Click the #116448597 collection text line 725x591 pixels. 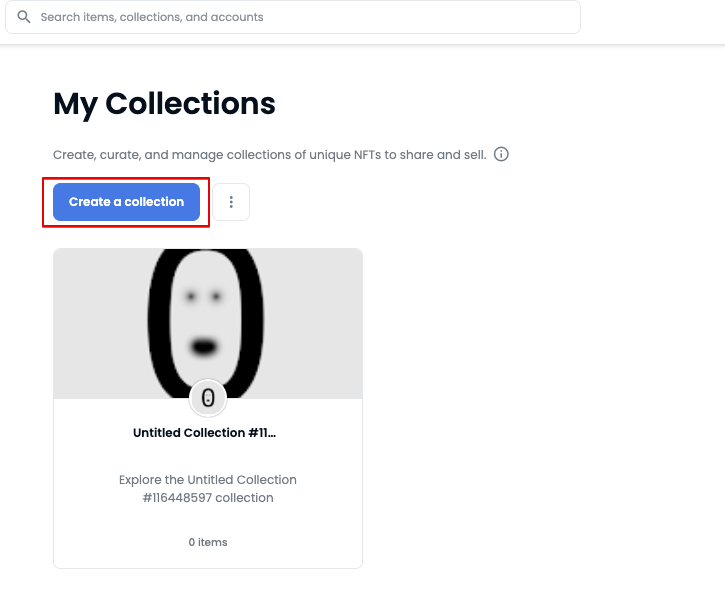208,498
